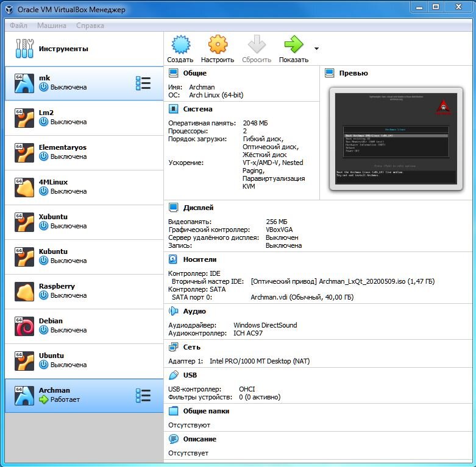This screenshot has height=467, width=476.
Task: Open the Носители settings header link
Action: tap(200, 259)
